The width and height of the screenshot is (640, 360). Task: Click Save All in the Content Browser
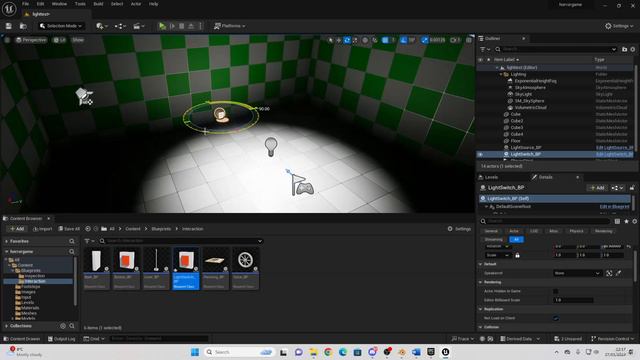pos(69,229)
